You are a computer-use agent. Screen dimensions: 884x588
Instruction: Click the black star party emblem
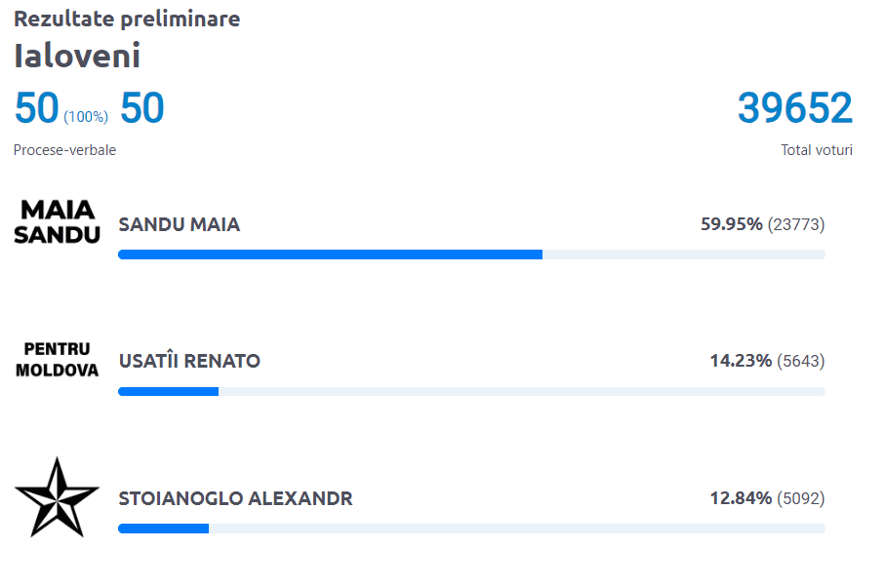point(57,496)
